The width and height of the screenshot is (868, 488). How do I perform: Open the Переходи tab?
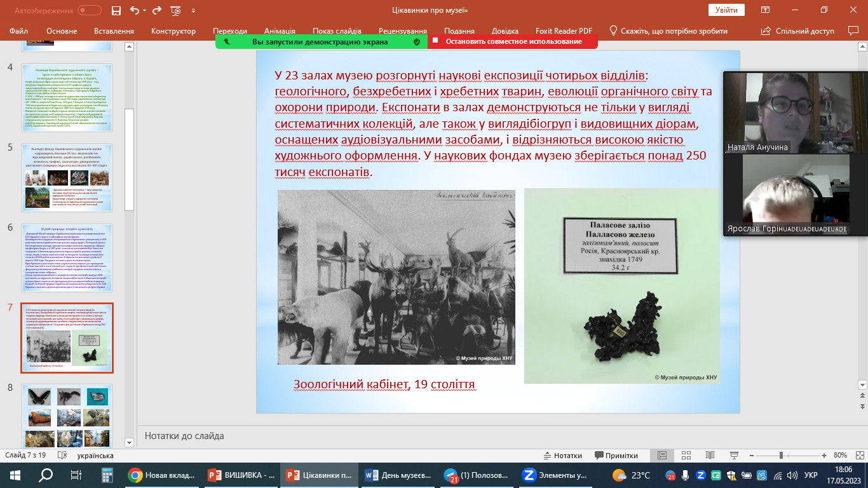pos(230,31)
